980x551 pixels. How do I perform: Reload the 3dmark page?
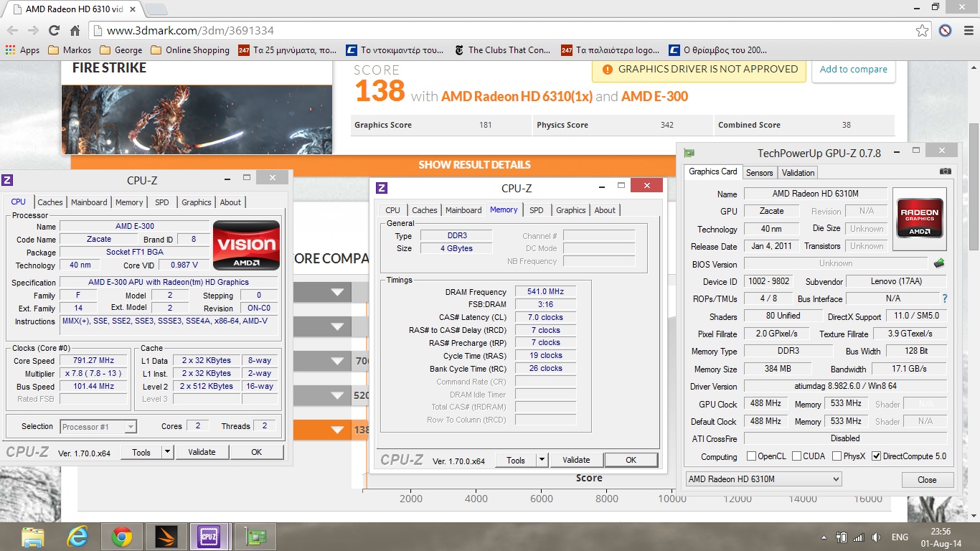point(54,31)
